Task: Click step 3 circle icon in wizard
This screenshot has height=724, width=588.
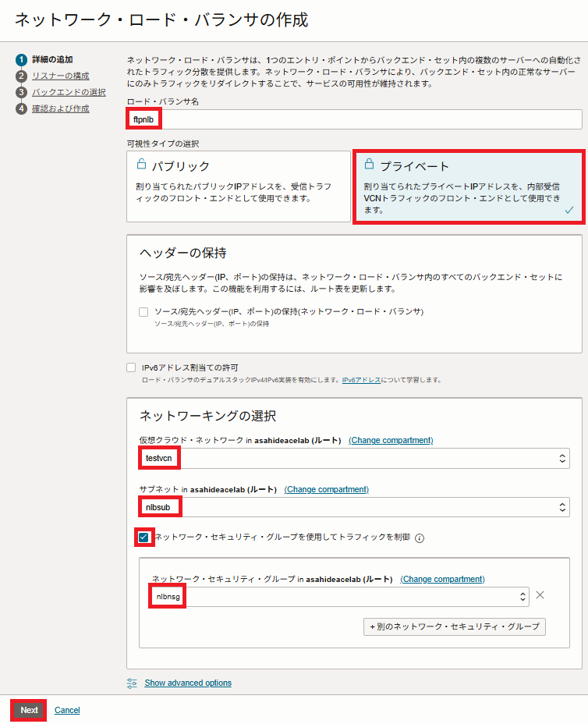Action: pos(21,92)
